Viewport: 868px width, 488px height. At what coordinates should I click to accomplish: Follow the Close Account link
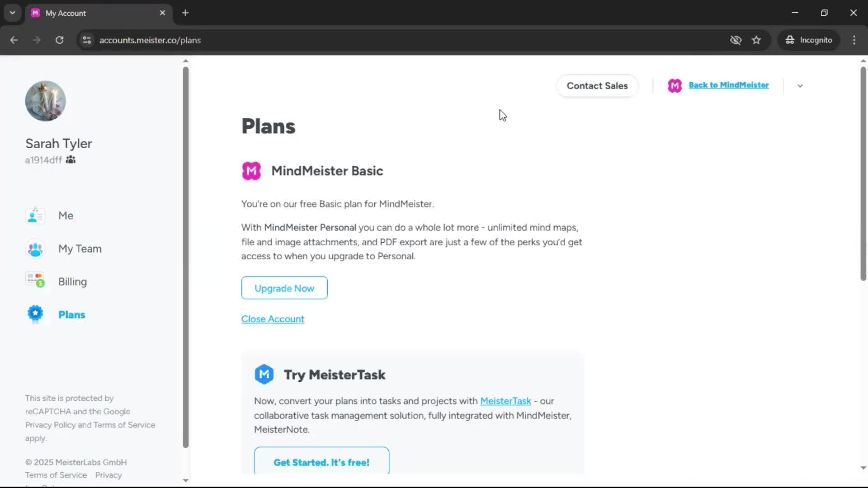click(x=273, y=319)
